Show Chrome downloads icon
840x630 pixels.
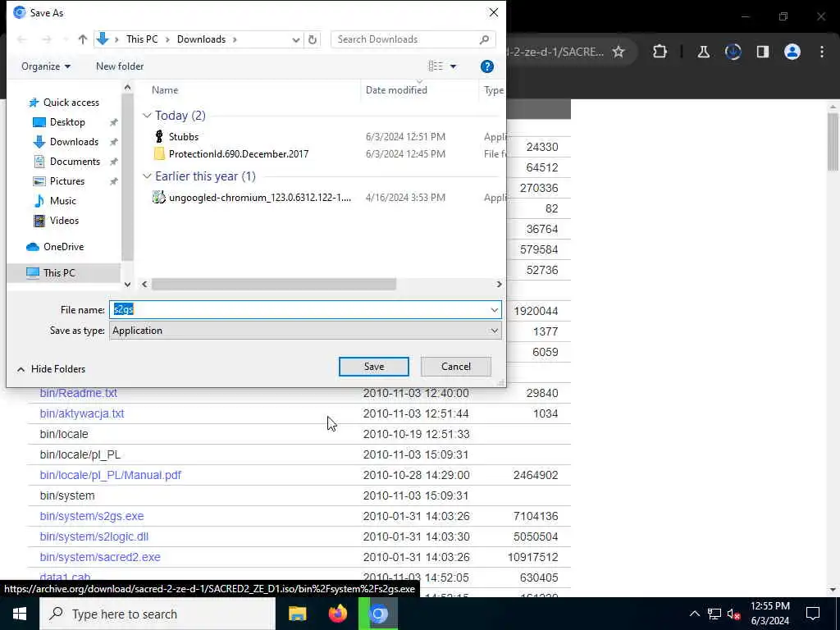[733, 52]
